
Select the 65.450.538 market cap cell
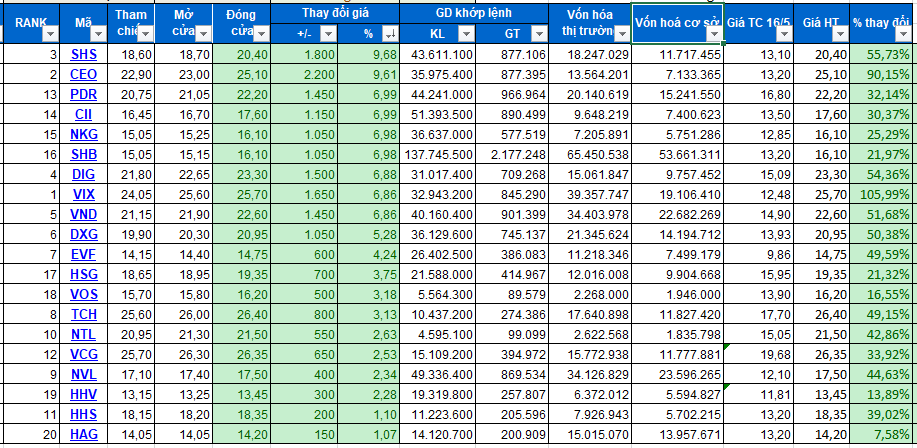coord(590,154)
